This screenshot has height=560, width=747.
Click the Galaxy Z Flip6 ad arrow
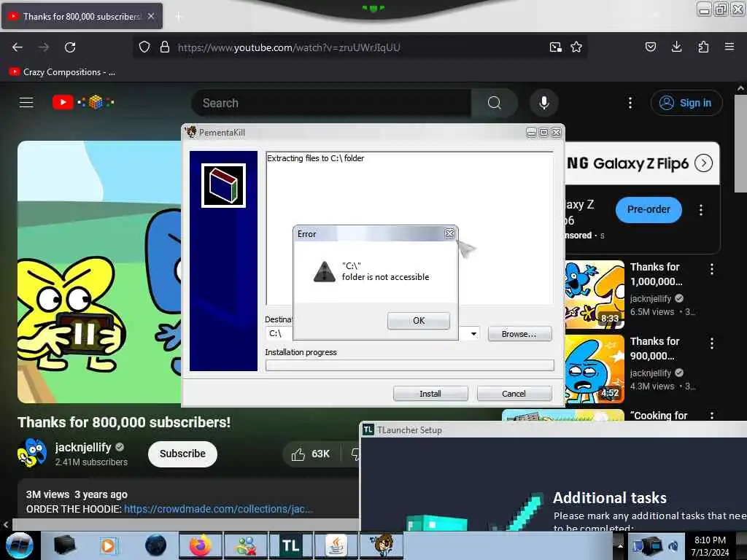(704, 163)
